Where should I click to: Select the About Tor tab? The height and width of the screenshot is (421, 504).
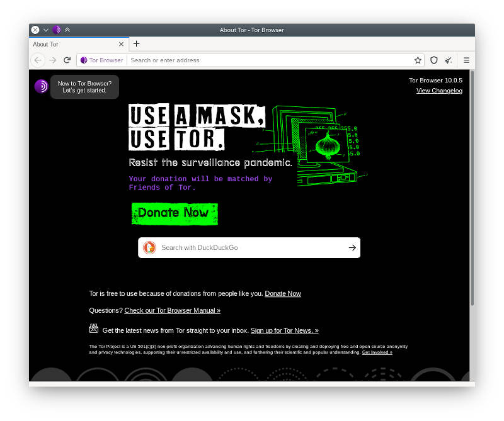pos(79,44)
